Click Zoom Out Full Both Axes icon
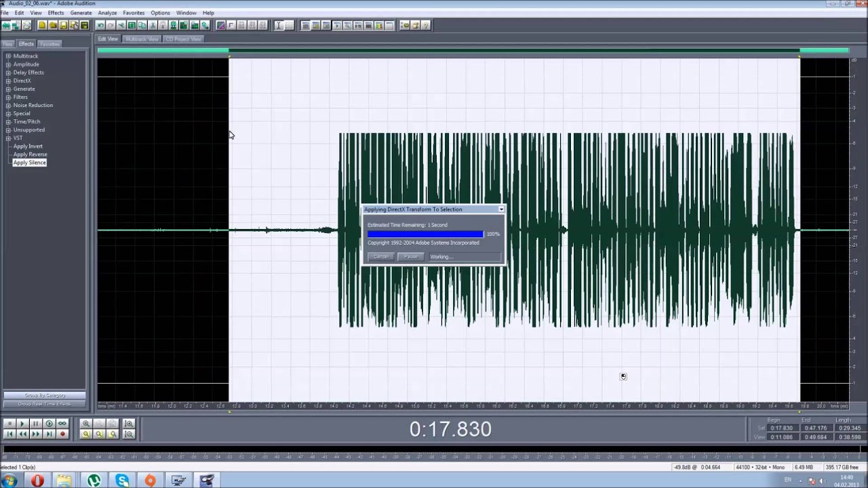This screenshot has width=868, height=488. tap(113, 424)
